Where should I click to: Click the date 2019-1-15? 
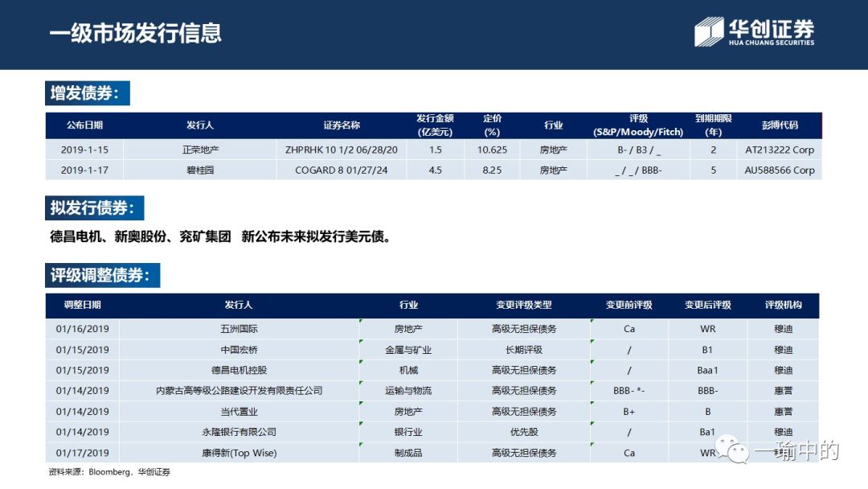tap(84, 150)
